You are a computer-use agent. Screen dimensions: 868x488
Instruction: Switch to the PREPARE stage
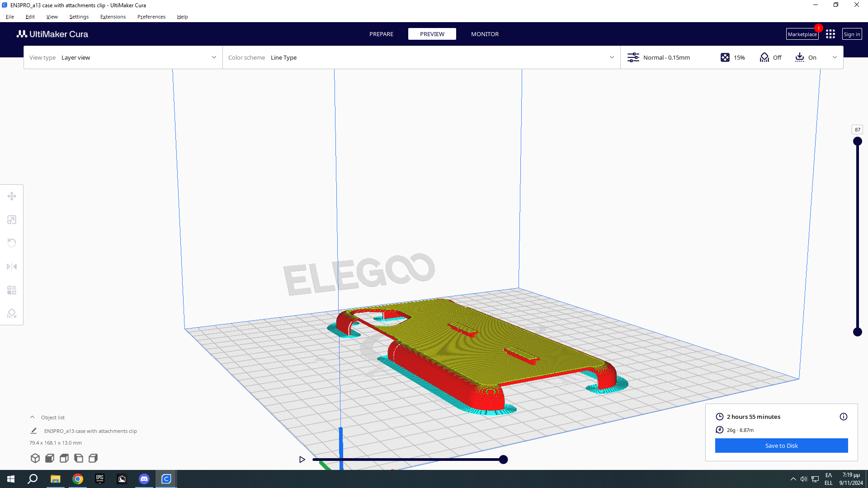click(x=381, y=34)
